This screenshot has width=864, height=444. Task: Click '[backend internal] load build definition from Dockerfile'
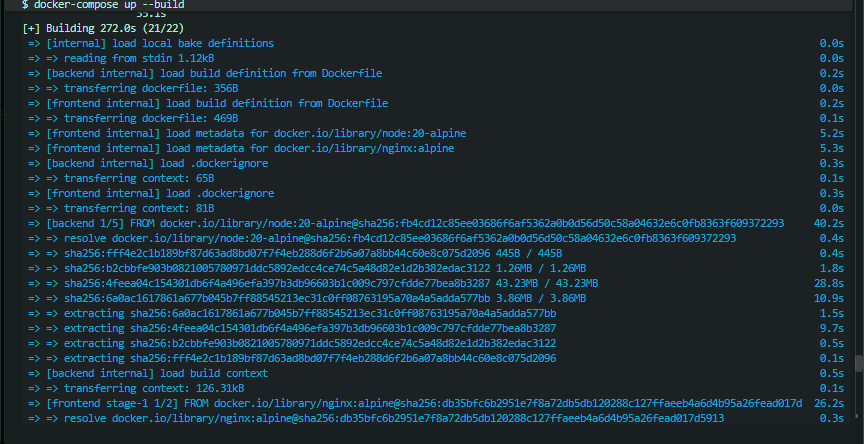204,73
